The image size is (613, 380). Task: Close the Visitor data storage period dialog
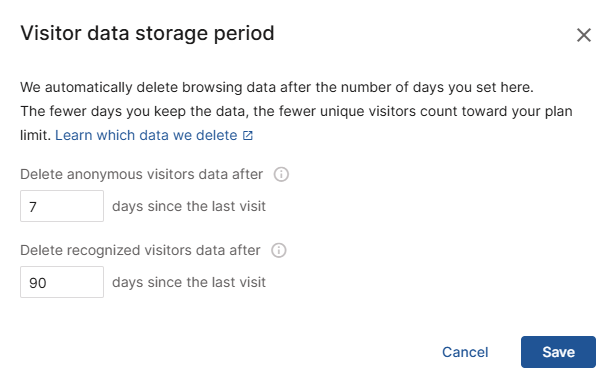[x=584, y=35]
